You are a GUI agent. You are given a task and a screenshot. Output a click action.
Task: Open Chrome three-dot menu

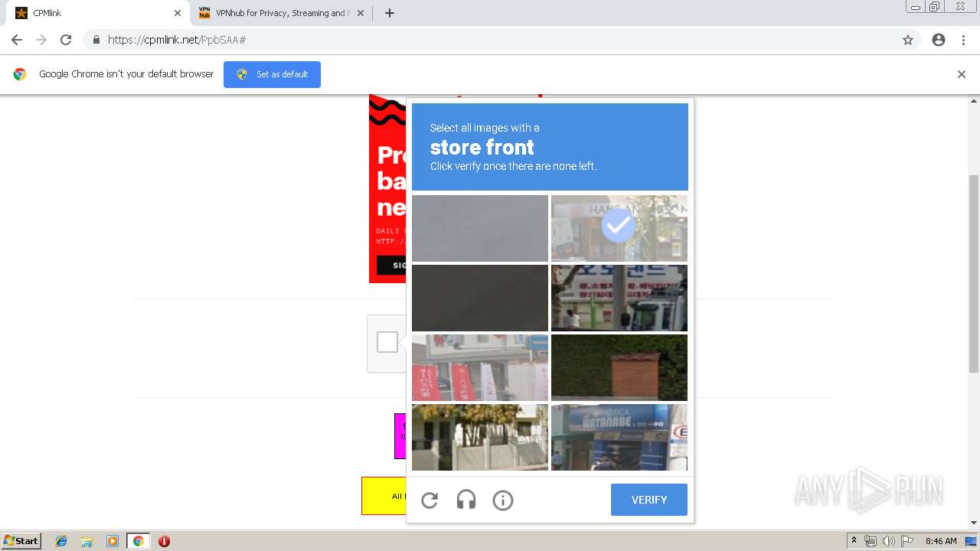click(963, 40)
